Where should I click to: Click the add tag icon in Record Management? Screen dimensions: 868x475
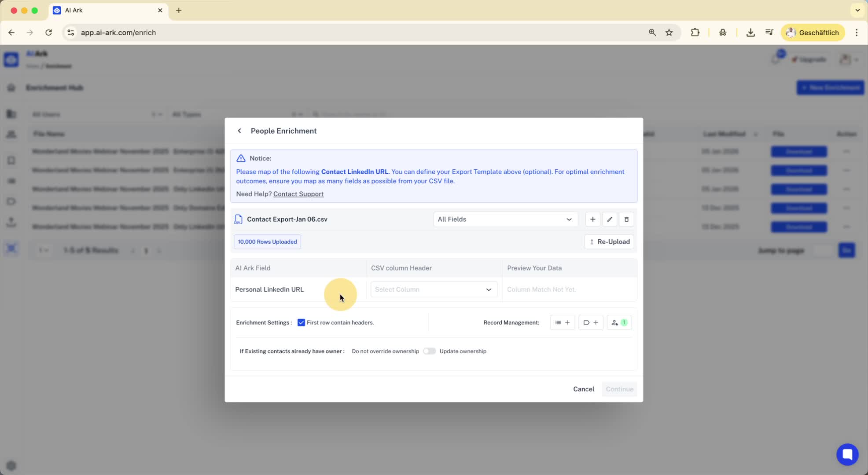[x=590, y=323]
